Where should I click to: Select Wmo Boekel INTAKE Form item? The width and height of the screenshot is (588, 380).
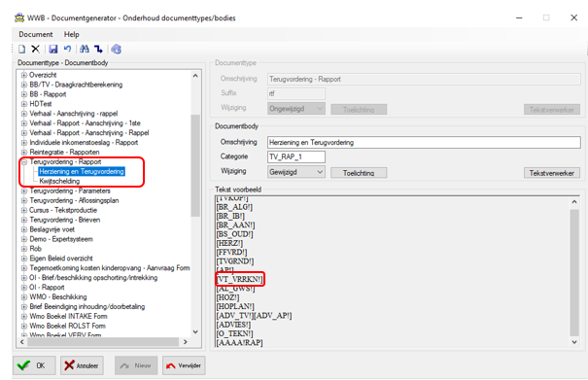pyautogui.click(x=68, y=316)
